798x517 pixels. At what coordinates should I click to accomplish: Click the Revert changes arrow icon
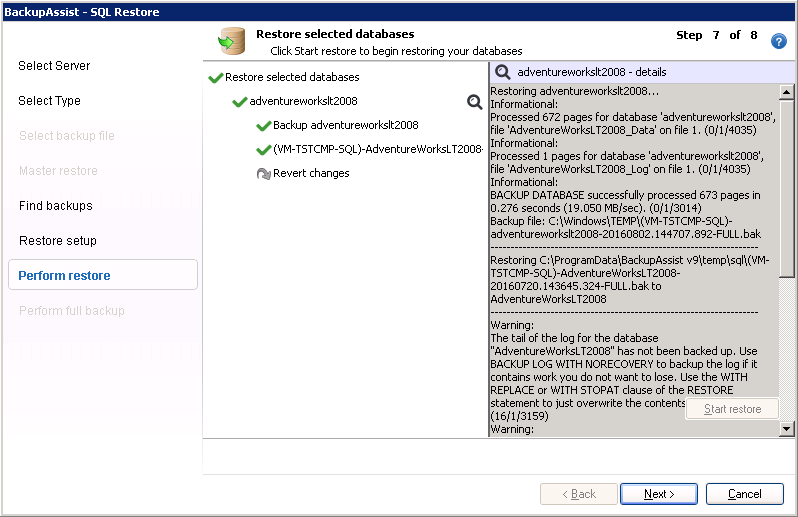point(264,174)
